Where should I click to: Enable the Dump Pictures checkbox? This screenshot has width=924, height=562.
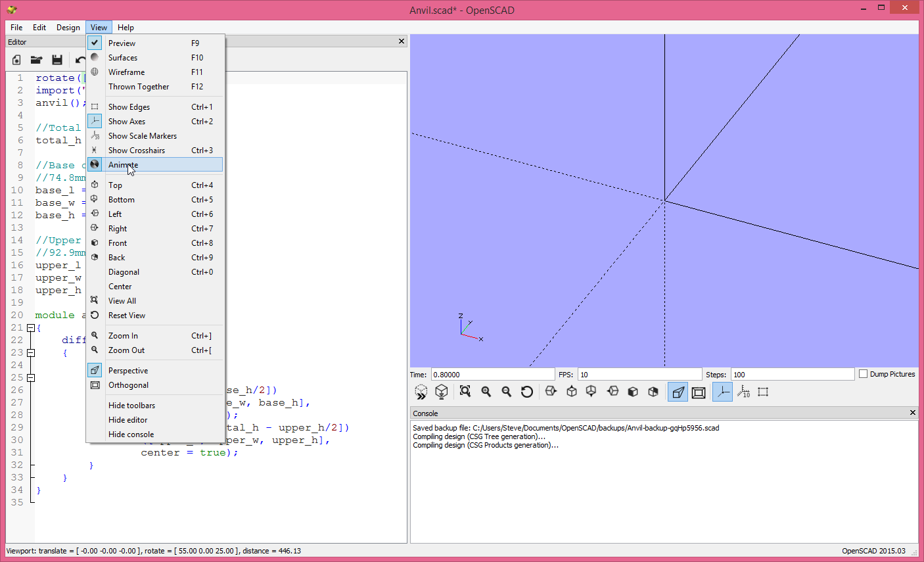click(863, 373)
